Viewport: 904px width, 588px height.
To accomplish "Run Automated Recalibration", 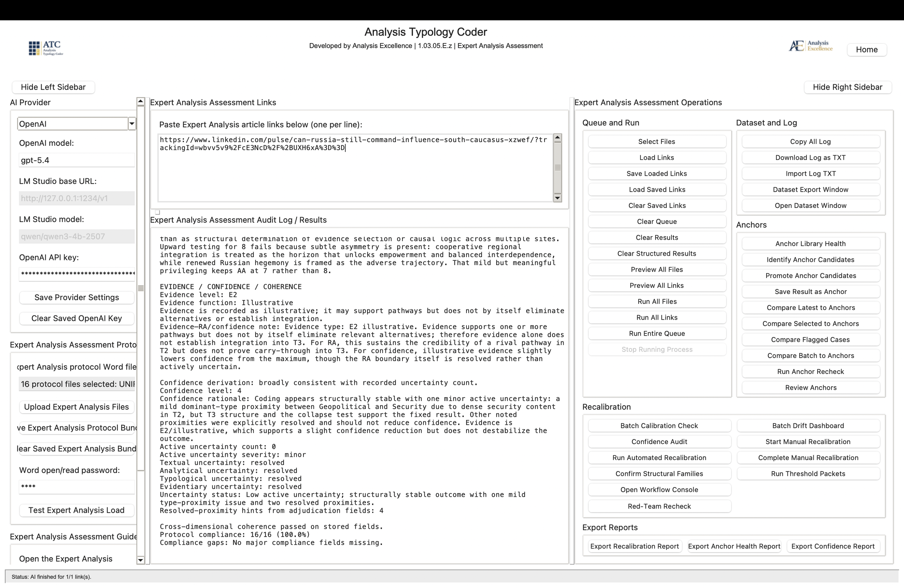I will [x=660, y=457].
